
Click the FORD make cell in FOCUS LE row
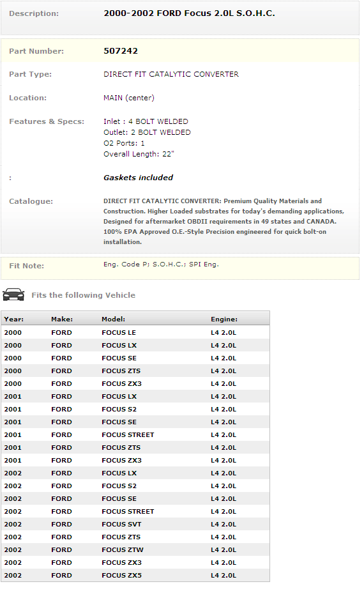pos(61,332)
